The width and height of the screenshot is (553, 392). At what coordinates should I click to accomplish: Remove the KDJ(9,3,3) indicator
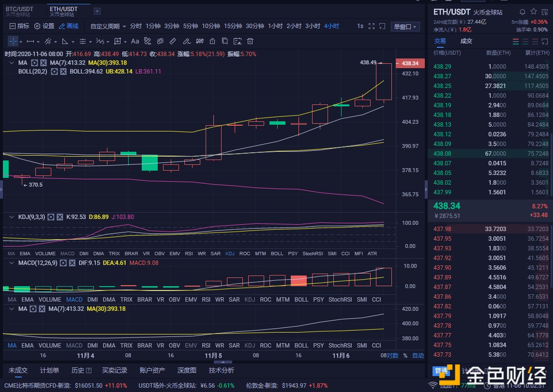click(x=60, y=217)
